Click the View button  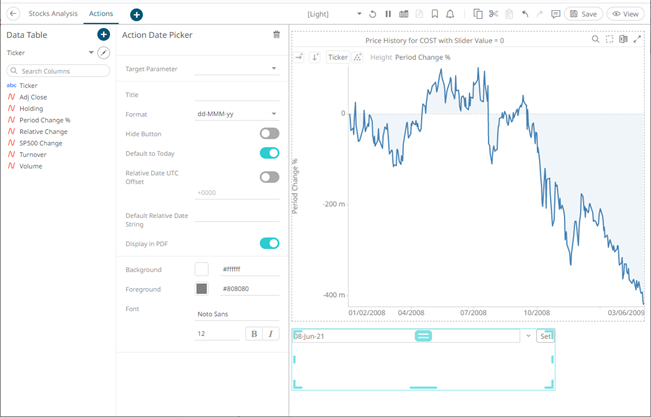[x=627, y=14]
